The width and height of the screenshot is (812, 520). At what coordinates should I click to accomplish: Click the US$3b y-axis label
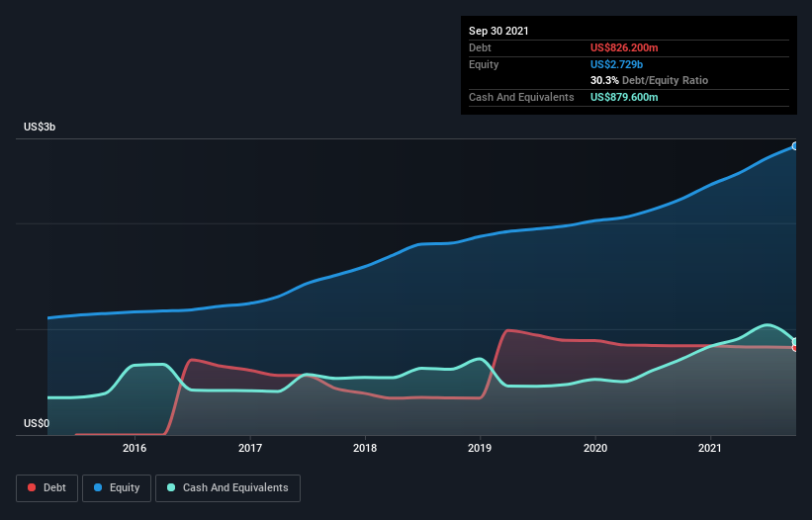point(40,127)
